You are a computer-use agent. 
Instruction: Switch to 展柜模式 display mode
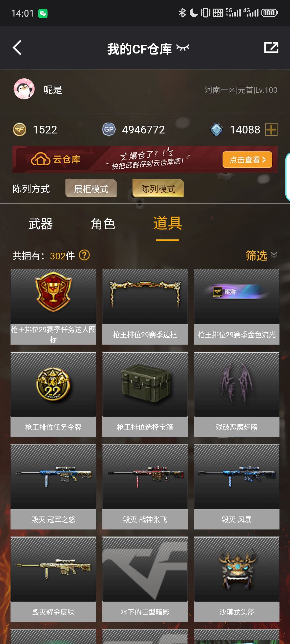click(x=91, y=189)
